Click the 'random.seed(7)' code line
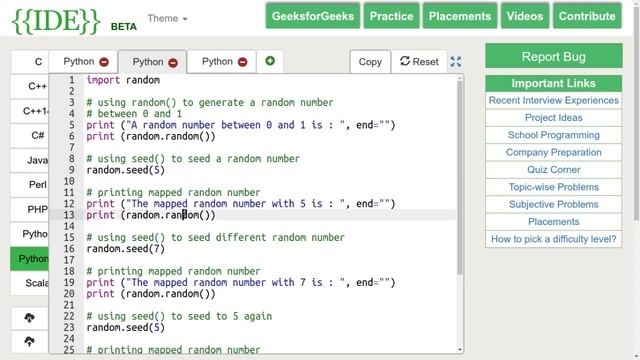Image resolution: width=640 pixels, height=360 pixels. [125, 249]
